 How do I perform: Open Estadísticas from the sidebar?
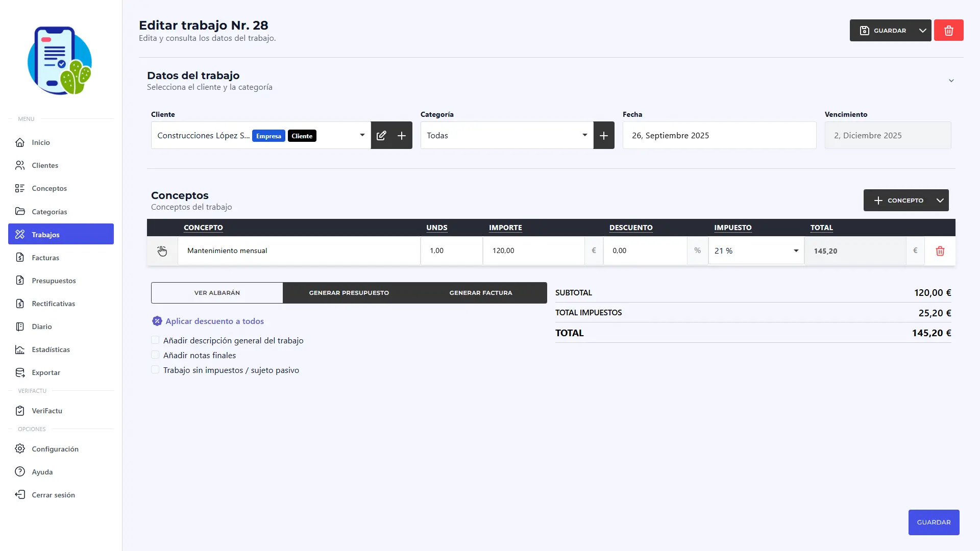click(x=51, y=349)
